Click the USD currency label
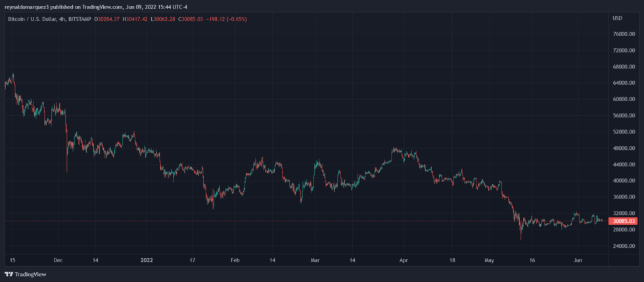Screen dimensions: 644x282 tap(617, 18)
